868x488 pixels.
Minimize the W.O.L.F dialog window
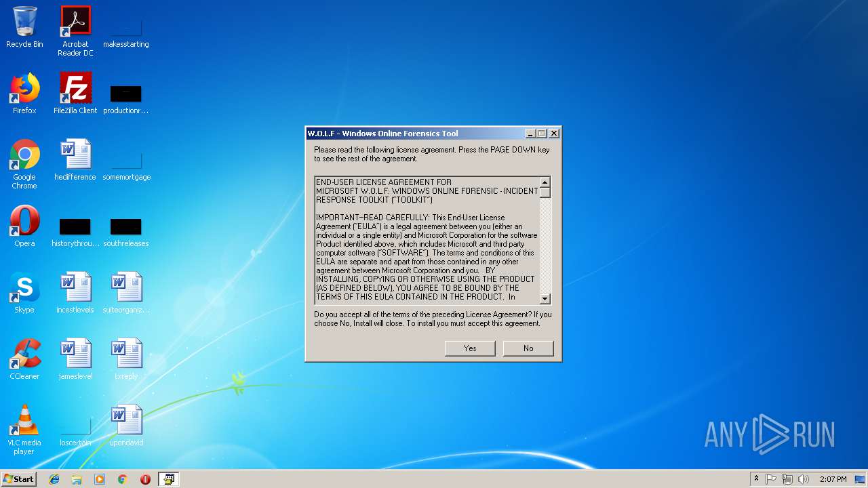point(530,134)
